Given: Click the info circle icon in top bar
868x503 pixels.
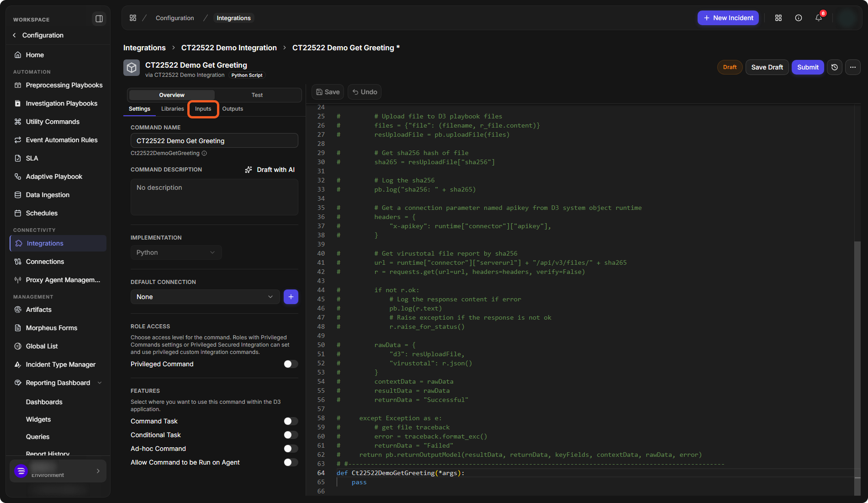Looking at the screenshot, I should 799,18.
